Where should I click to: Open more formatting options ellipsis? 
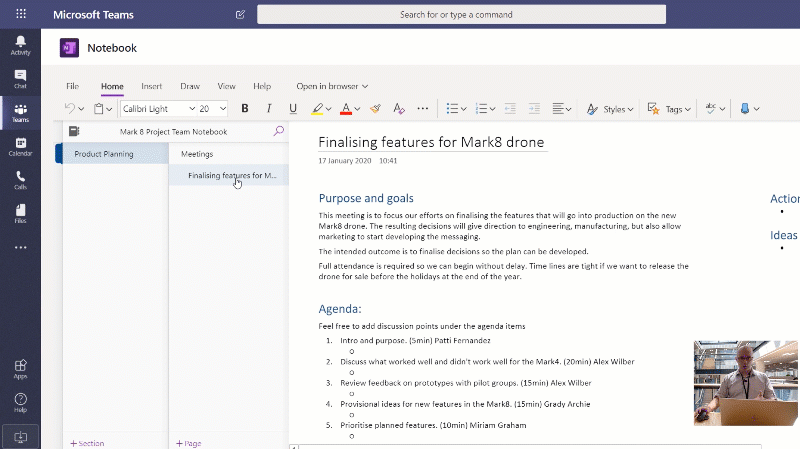422,108
